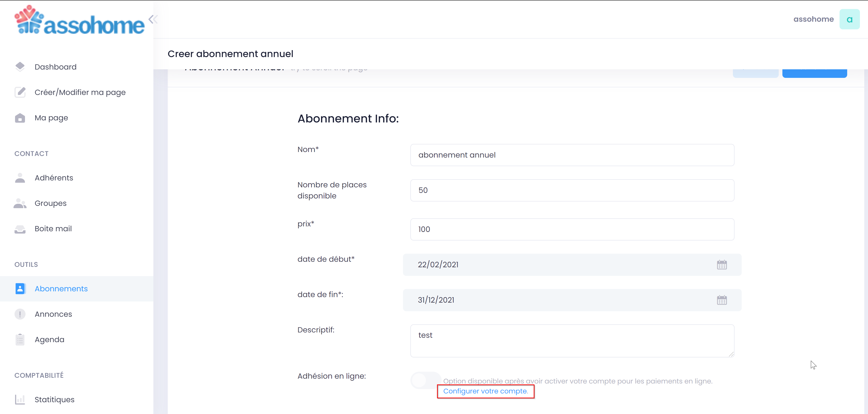Click the Ma page house icon

tap(20, 118)
